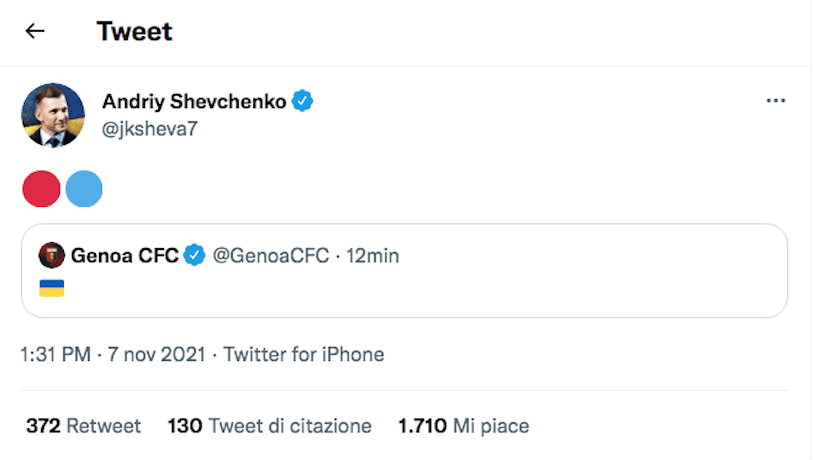Click the Tweet page heading
Viewport: 813px width, 460px height.
point(134,31)
